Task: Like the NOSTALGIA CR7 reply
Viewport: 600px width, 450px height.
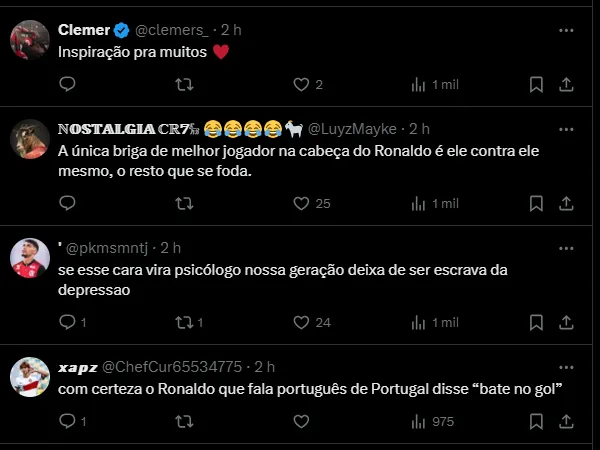Action: click(302, 203)
